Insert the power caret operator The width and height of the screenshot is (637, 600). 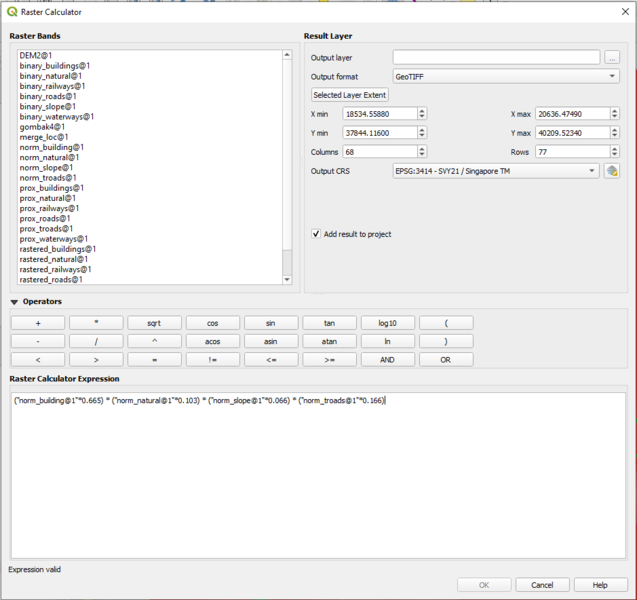coord(154,342)
